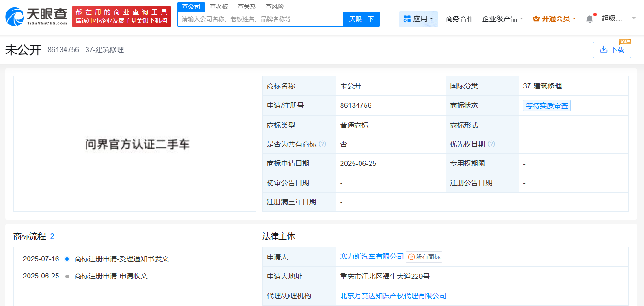
Task: Click the 未公开 trademark name cell
Action: (x=350, y=86)
